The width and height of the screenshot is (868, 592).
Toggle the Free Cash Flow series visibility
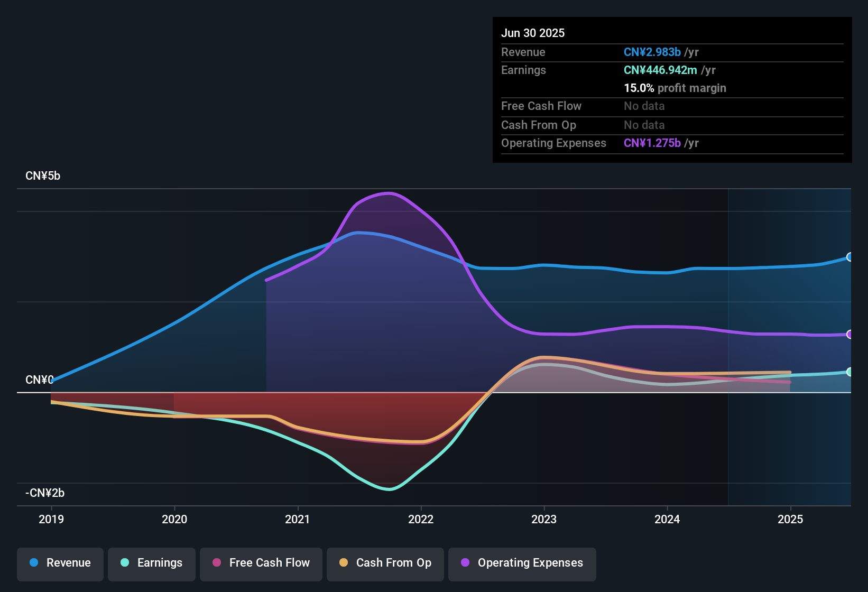point(261,563)
